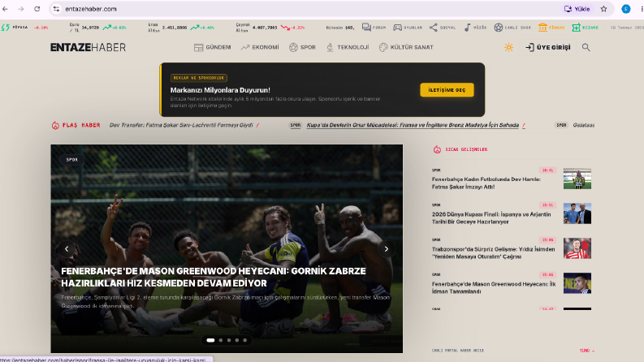The image size is (644, 362).
Task: Jump to fifth carousel slide dot
Action: [x=245, y=340]
